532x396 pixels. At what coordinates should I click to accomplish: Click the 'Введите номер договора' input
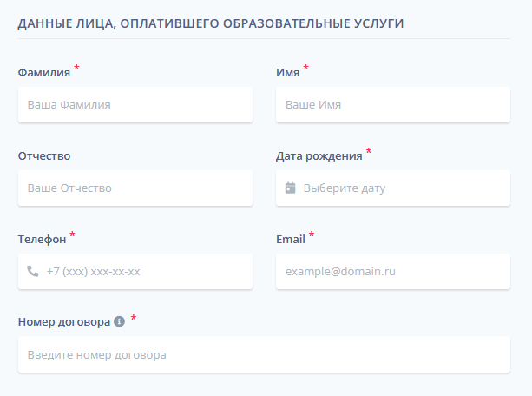tap(264, 354)
